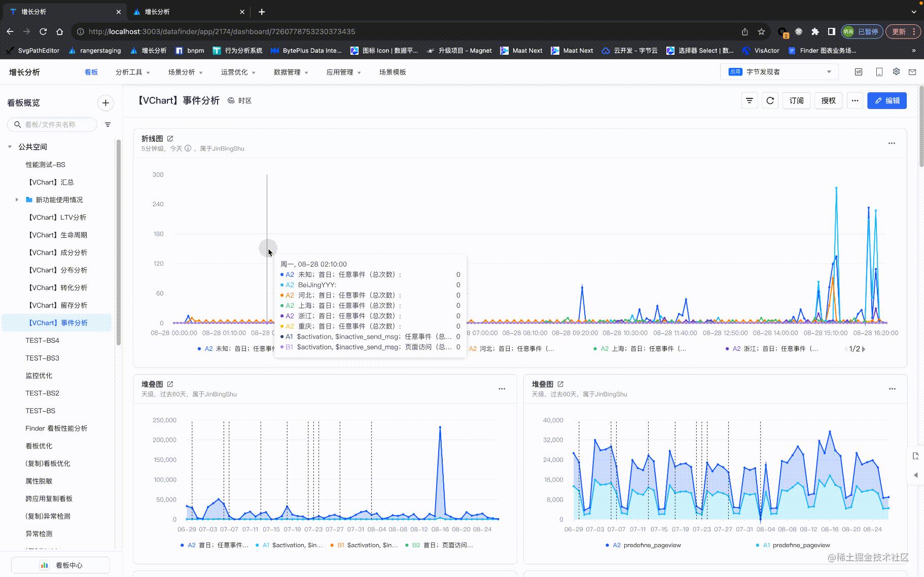This screenshot has width=924, height=577.
Task: Open more options on the 折线图 card
Action: point(891,143)
